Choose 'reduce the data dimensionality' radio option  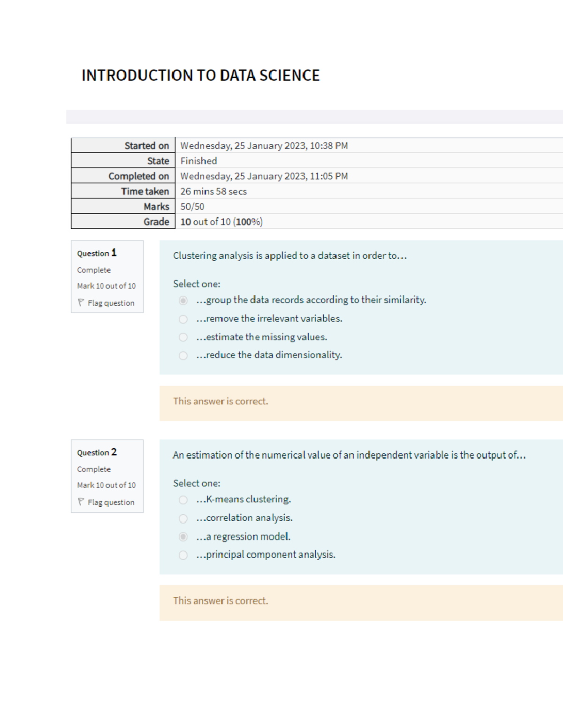click(x=183, y=356)
